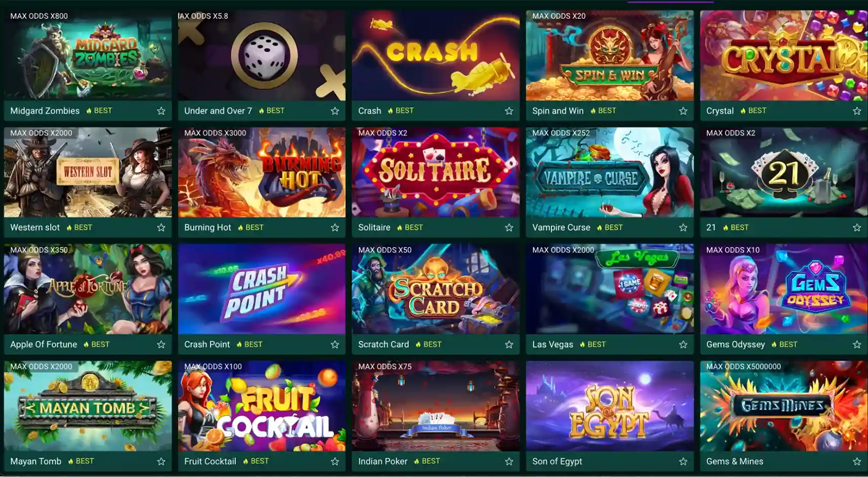
Task: Favorite the Burning Hot slot
Action: coord(335,227)
